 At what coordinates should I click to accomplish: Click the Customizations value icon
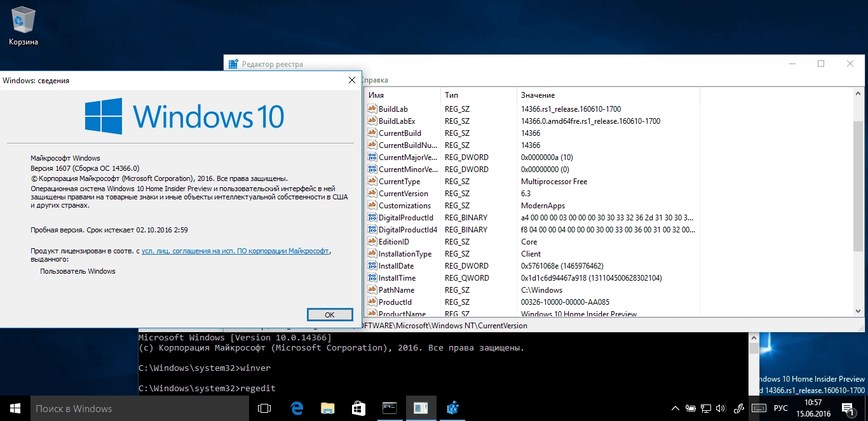372,205
